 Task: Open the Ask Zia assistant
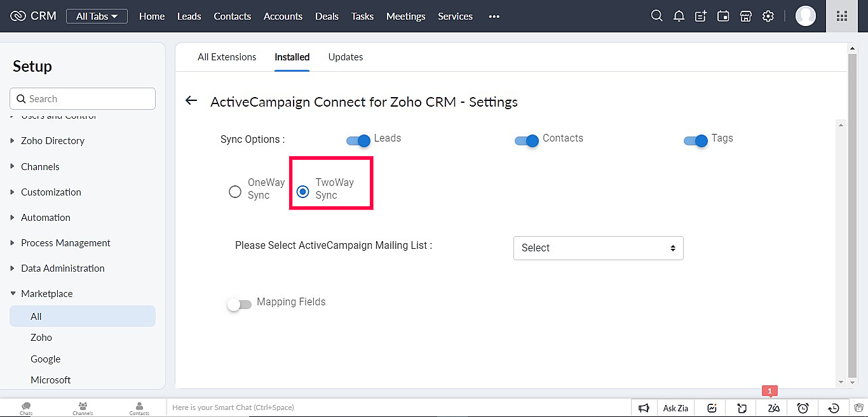(x=675, y=408)
